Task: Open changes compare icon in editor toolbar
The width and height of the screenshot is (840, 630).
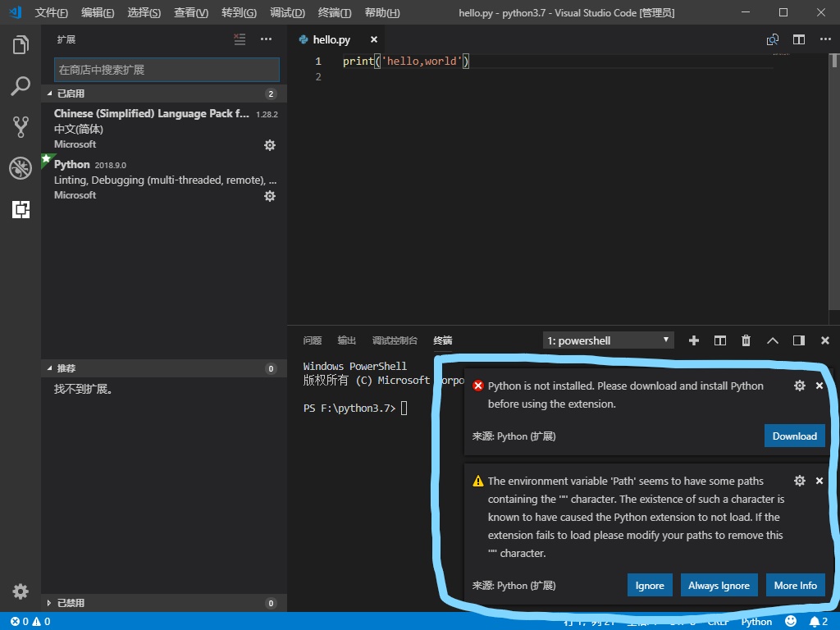Action: [773, 39]
